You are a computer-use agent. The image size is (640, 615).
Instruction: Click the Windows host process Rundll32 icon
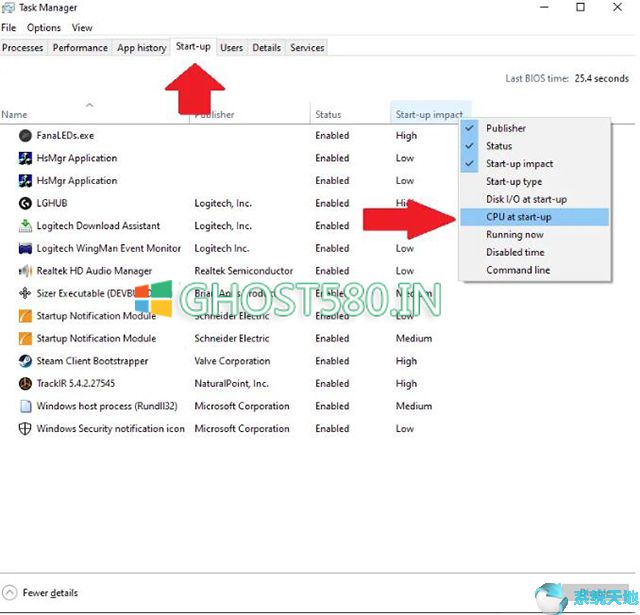pos(25,406)
